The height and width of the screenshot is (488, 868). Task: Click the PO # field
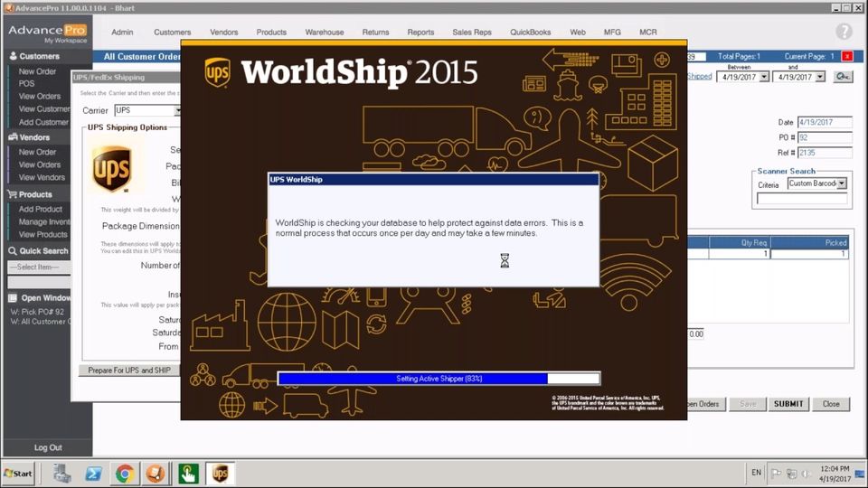pyautogui.click(x=825, y=137)
